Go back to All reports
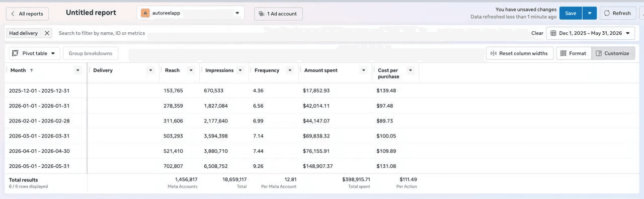The image size is (644, 199). click(27, 14)
